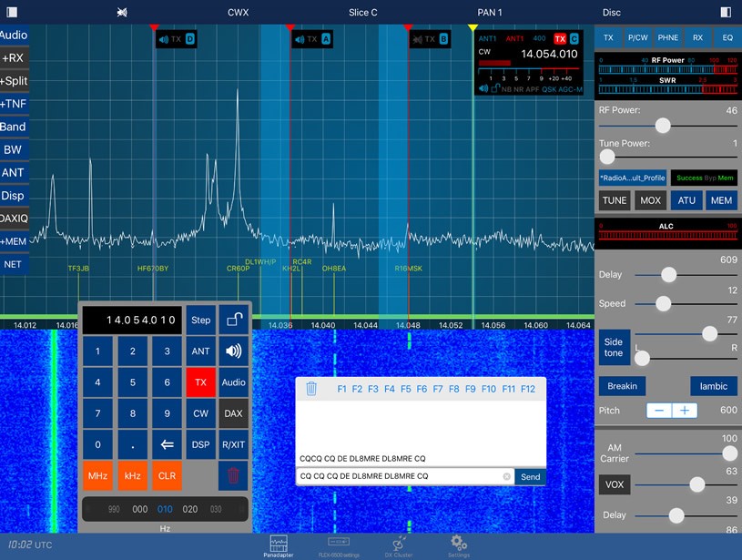Toggle the TUNE button
This screenshot has height=560, width=742.
coord(615,200)
